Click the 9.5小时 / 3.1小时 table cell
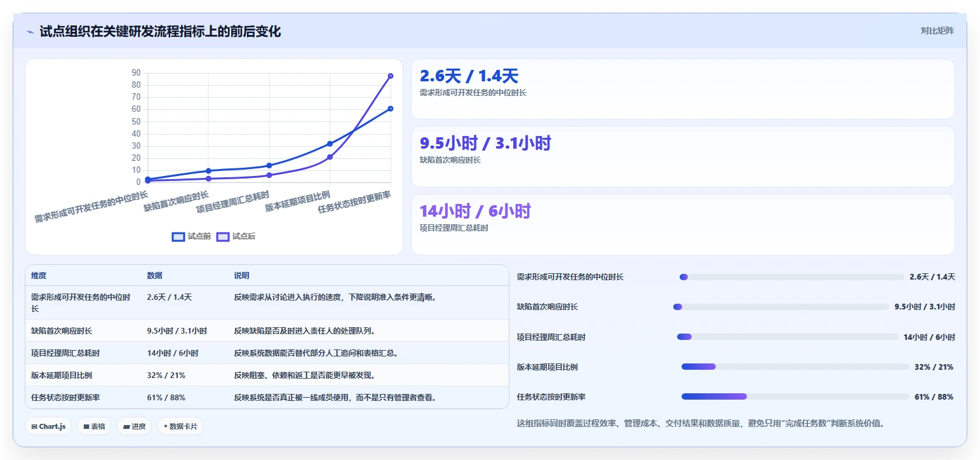Screen dimensions: 980x460 click(177, 331)
